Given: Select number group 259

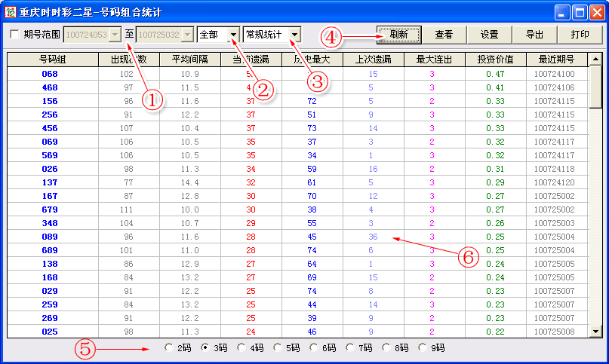Looking at the screenshot, I should pyautogui.click(x=50, y=304).
